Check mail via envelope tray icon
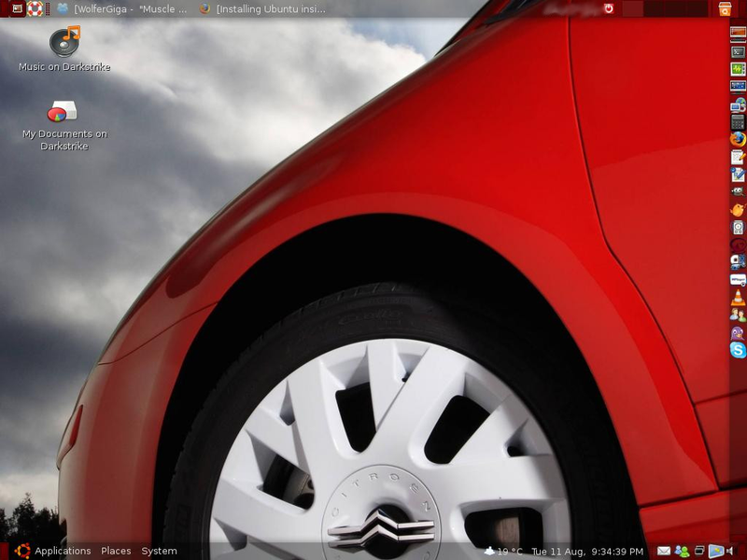 point(664,551)
